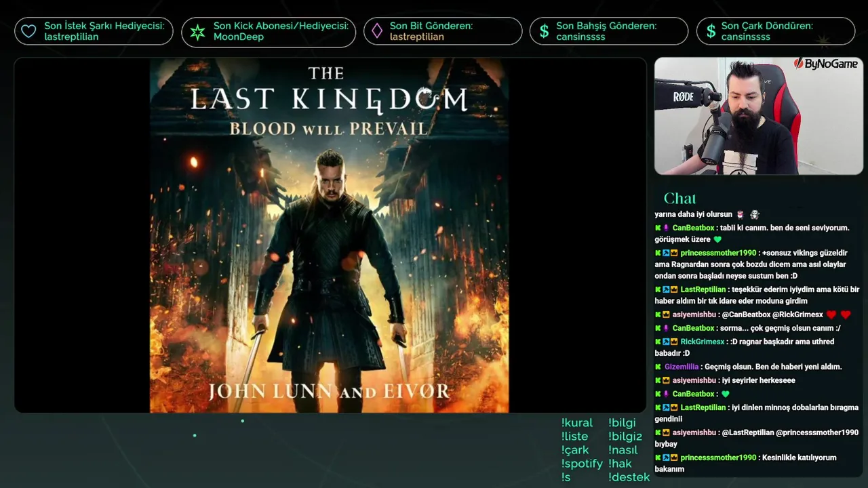
Task: Click the dollar icon beside Son Bahşiş Gönderen
Action: [544, 31]
